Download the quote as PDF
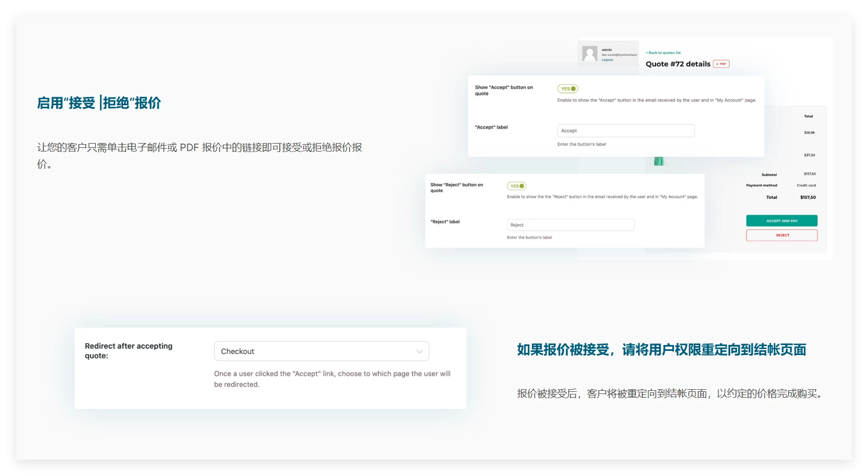 [721, 64]
